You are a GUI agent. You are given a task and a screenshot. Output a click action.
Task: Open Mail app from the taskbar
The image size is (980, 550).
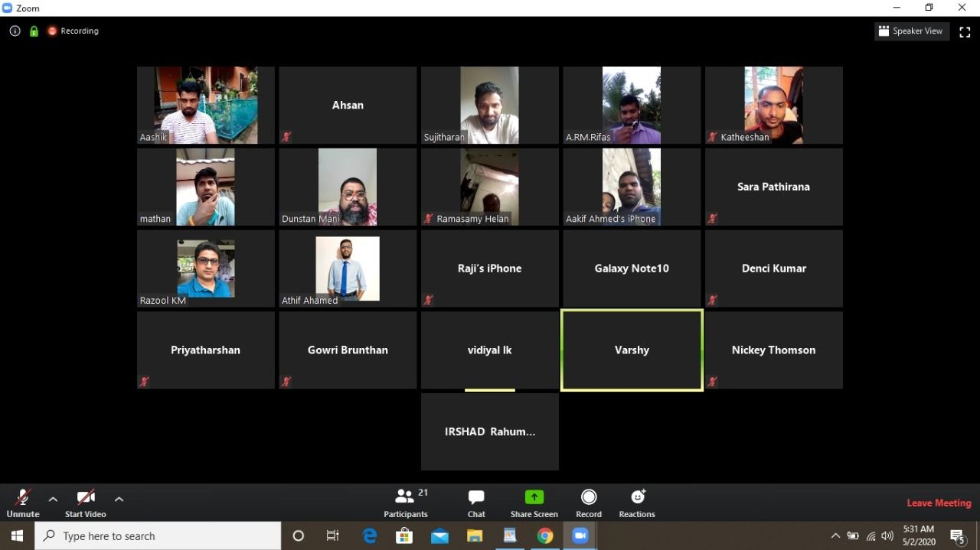tap(439, 536)
